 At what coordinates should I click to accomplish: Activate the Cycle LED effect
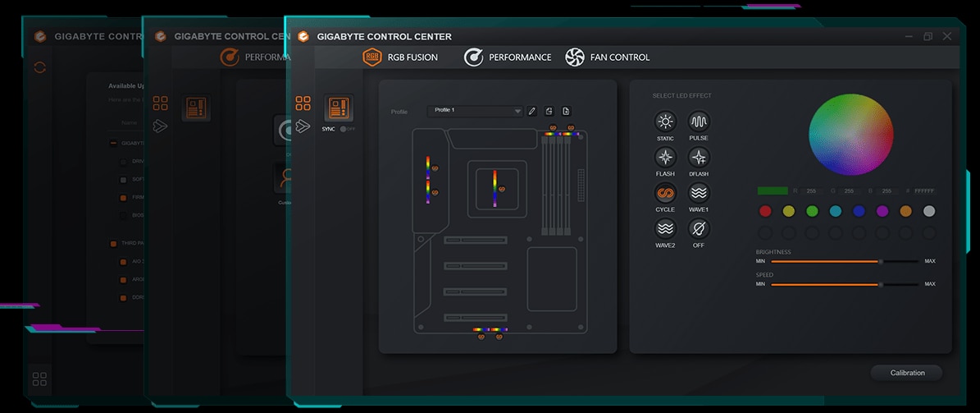tap(664, 193)
